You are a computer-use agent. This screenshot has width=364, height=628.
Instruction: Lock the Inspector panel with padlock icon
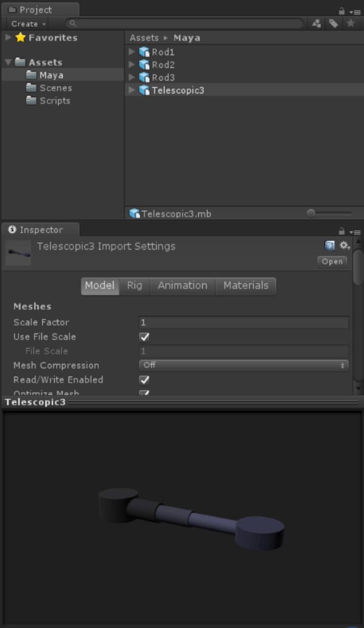pyautogui.click(x=342, y=231)
